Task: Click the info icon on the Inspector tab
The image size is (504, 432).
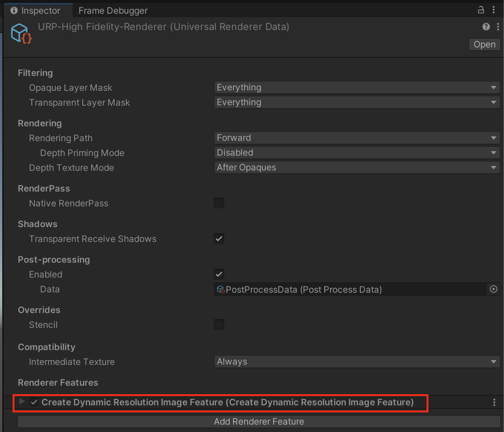Action: coord(14,10)
